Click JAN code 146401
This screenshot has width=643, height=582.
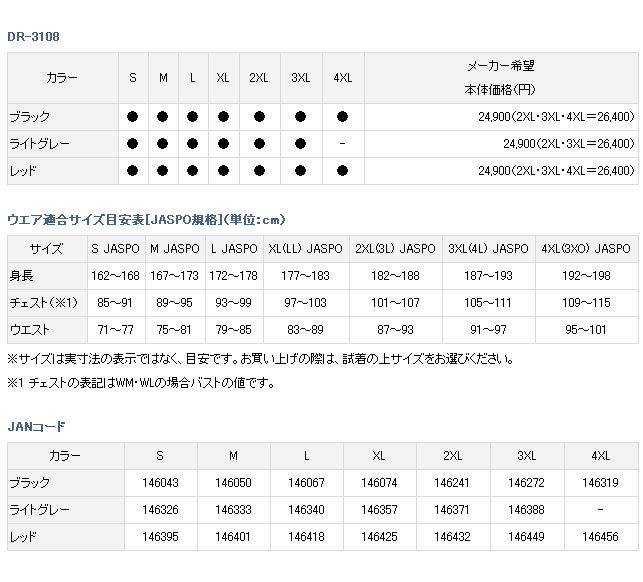click(233, 537)
